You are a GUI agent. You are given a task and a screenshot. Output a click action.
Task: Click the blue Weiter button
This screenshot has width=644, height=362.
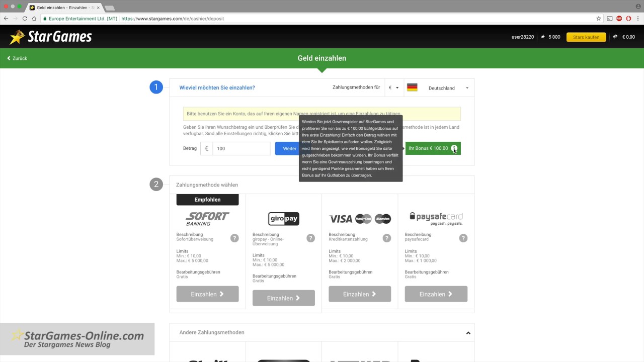tap(289, 148)
